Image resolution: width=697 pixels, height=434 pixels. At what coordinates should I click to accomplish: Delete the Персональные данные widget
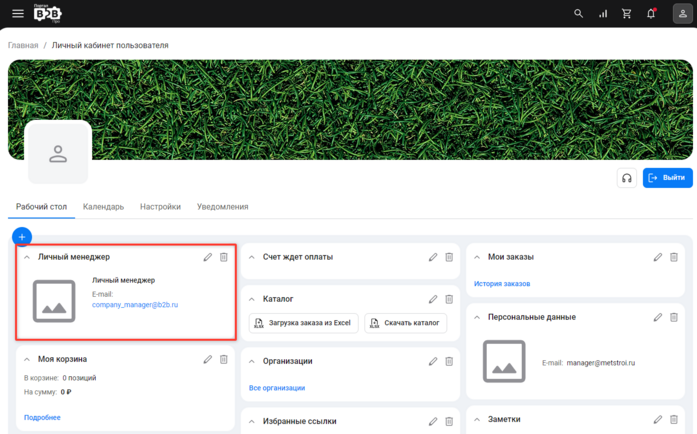pyautogui.click(x=674, y=317)
